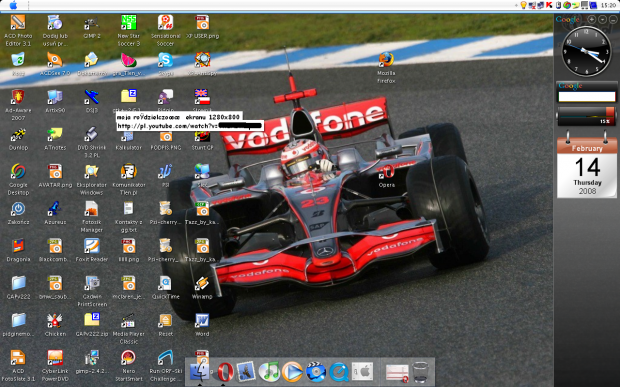
Task: Open the recycle bin desktop icon
Action: pyautogui.click(x=18, y=64)
